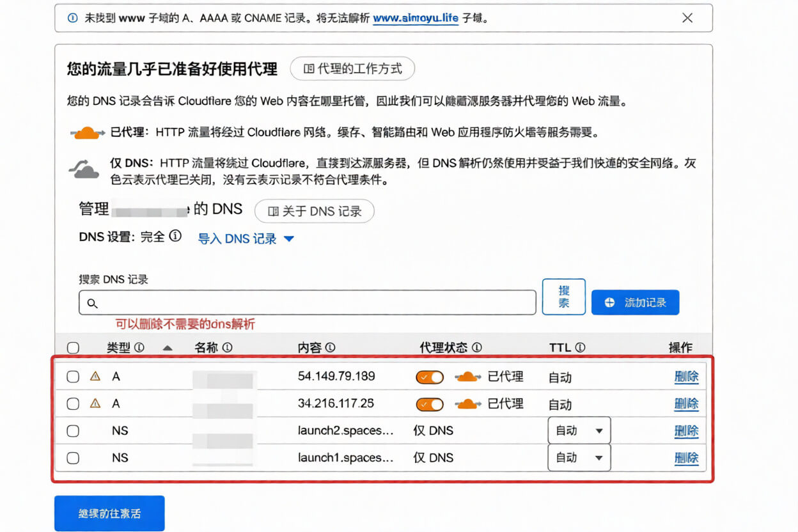Click info icon next to 代理状态 column header

point(476,348)
